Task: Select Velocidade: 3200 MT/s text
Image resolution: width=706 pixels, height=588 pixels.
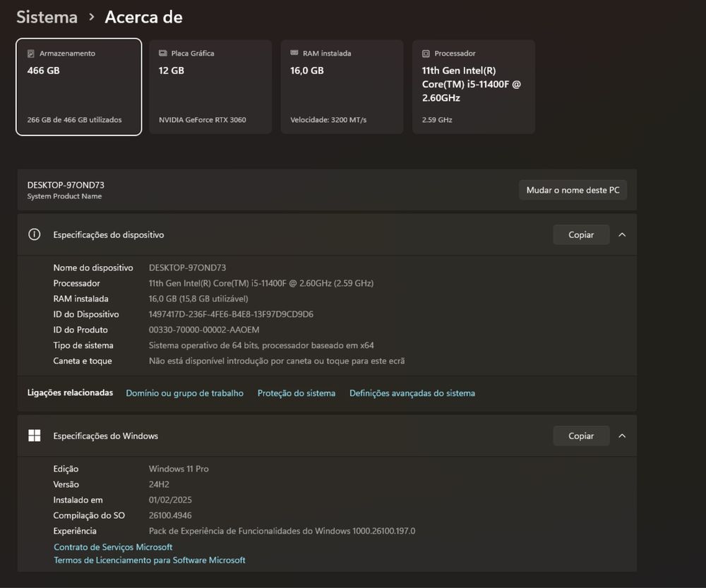Action: 328,120
